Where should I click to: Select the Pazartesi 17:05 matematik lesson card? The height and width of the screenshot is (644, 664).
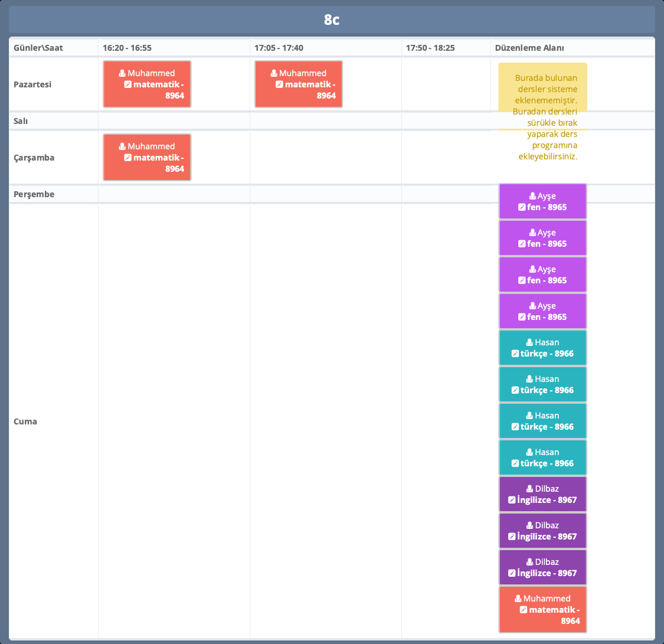click(299, 84)
